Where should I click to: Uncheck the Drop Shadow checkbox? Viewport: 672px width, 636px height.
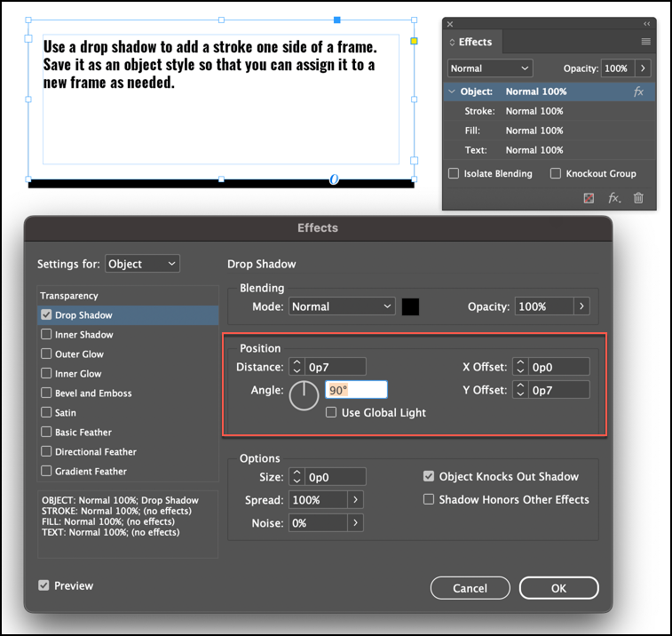point(46,314)
